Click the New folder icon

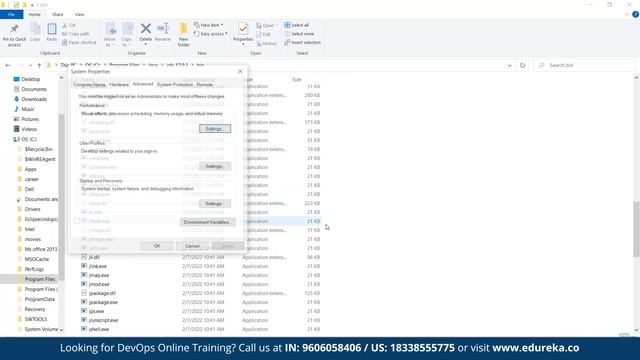(184, 29)
